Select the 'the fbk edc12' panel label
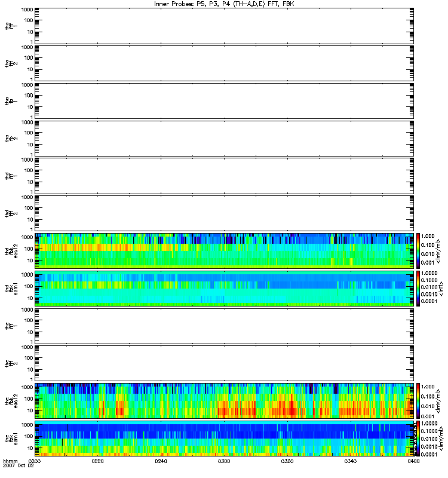The image size is (448, 478). pyautogui.click(x=11, y=401)
